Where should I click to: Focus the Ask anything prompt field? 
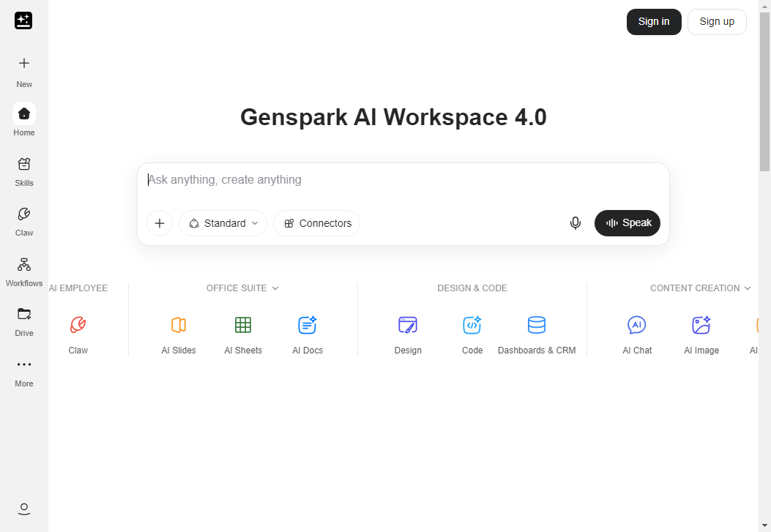403,180
